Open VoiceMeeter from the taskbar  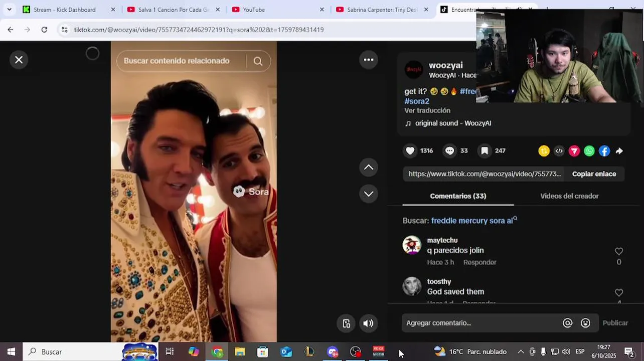[x=378, y=352]
